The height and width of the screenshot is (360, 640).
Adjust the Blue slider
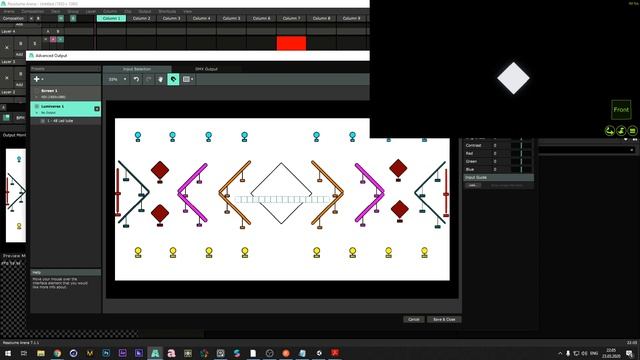[521, 169]
